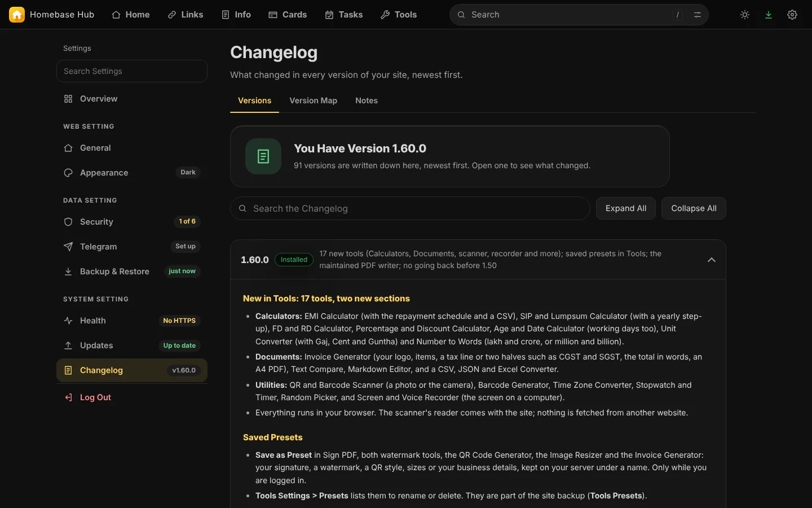Click the Security shield icon
The height and width of the screenshot is (508, 812).
click(68, 222)
